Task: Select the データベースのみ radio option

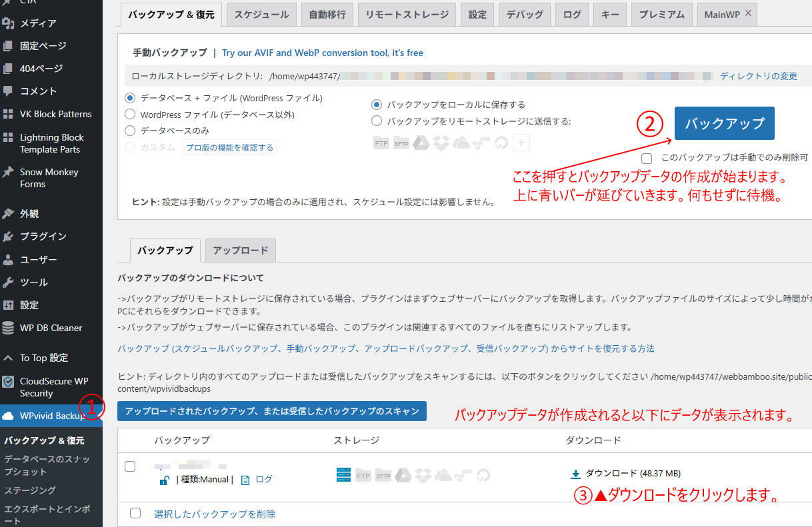Action: click(x=130, y=131)
